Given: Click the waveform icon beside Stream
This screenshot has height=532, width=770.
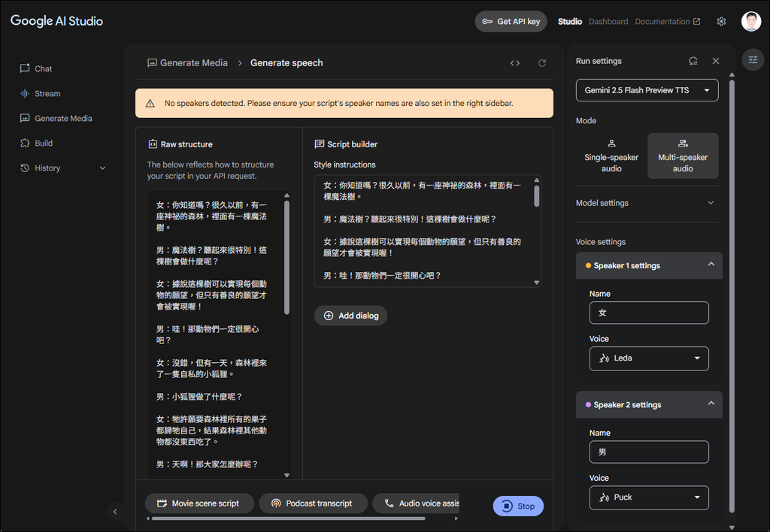Looking at the screenshot, I should 25,93.
